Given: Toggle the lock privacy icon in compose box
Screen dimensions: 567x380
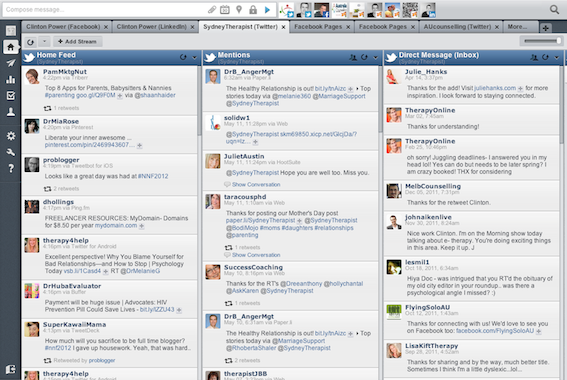Looking at the screenshot, I should [x=253, y=10].
